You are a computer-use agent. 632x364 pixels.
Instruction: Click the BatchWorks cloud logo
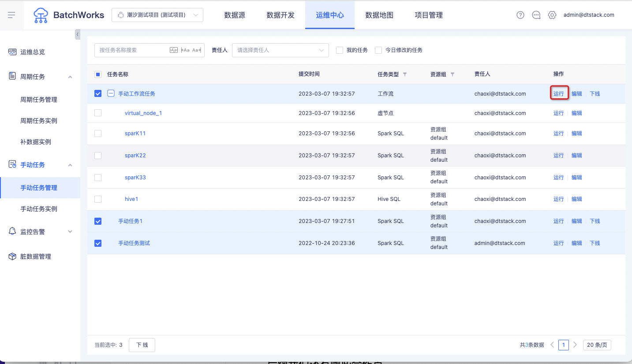(x=41, y=15)
